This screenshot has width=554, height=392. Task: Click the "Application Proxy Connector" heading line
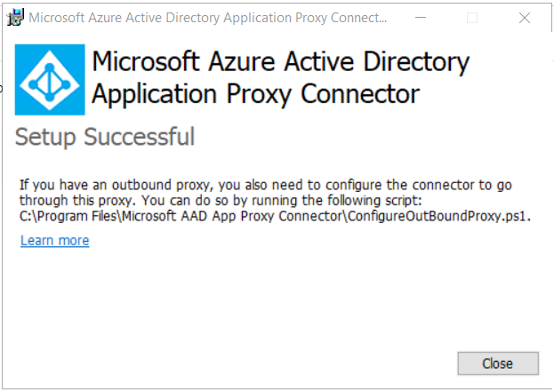(x=255, y=94)
